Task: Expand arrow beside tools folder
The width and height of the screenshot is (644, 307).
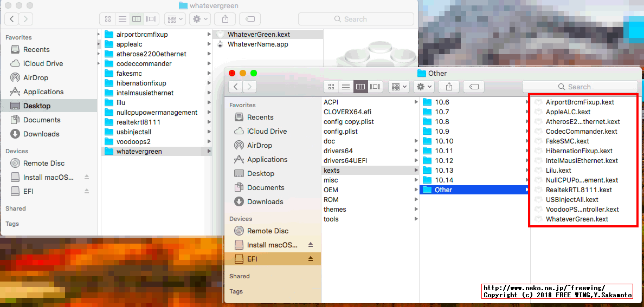Action: pyautogui.click(x=416, y=219)
